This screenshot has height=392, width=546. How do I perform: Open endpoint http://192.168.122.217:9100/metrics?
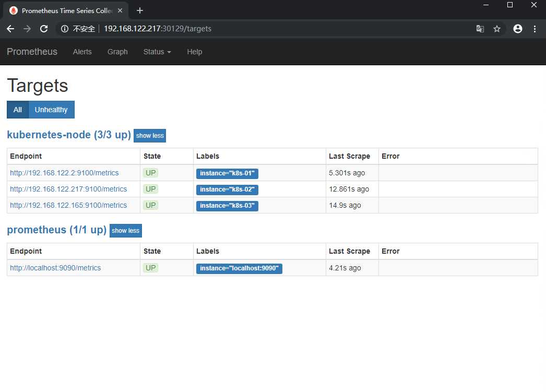pos(68,189)
